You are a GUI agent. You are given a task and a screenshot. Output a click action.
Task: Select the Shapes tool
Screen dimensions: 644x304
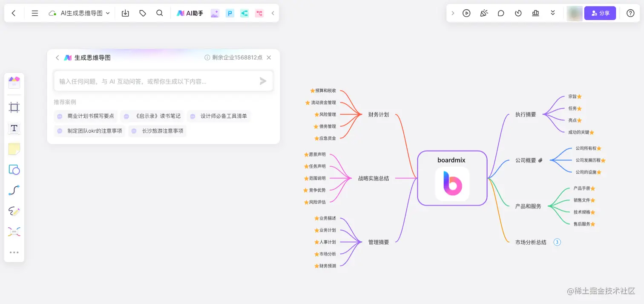[x=14, y=170]
